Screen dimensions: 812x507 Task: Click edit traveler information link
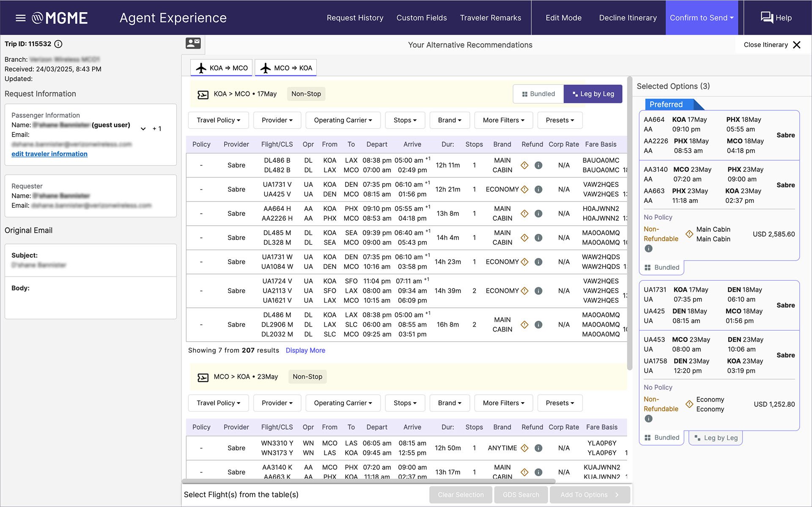click(x=49, y=154)
